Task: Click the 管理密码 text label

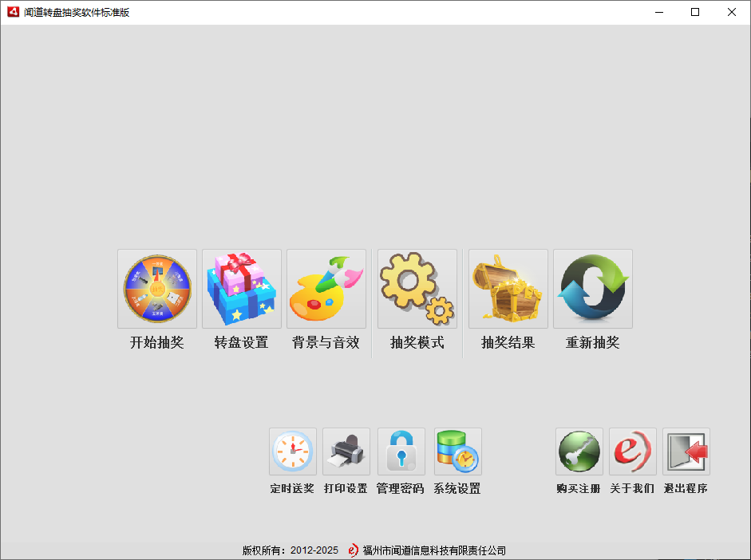Action: 401,488
